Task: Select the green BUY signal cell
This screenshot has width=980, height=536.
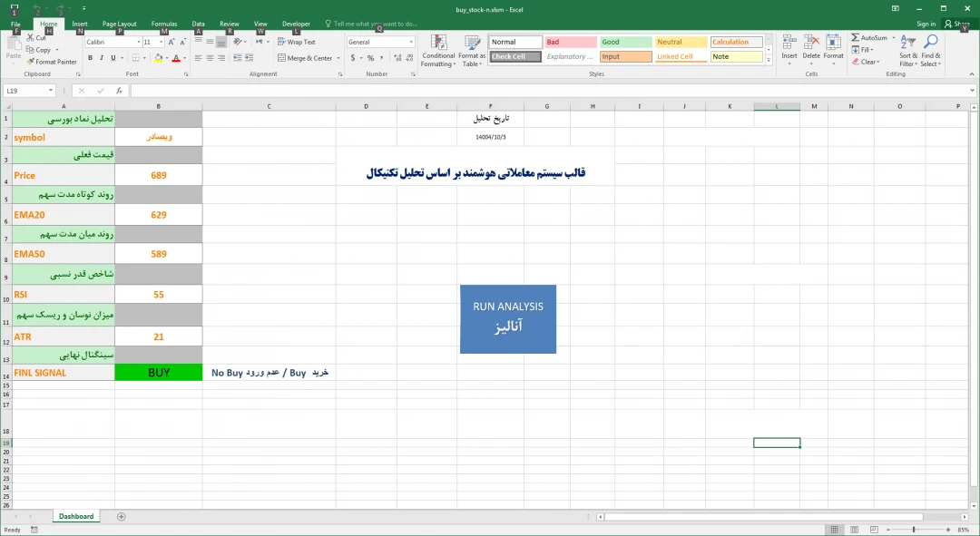Action: click(159, 373)
